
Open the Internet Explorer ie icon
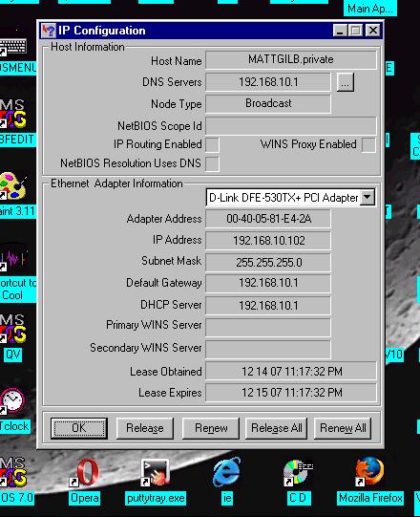[x=226, y=472]
